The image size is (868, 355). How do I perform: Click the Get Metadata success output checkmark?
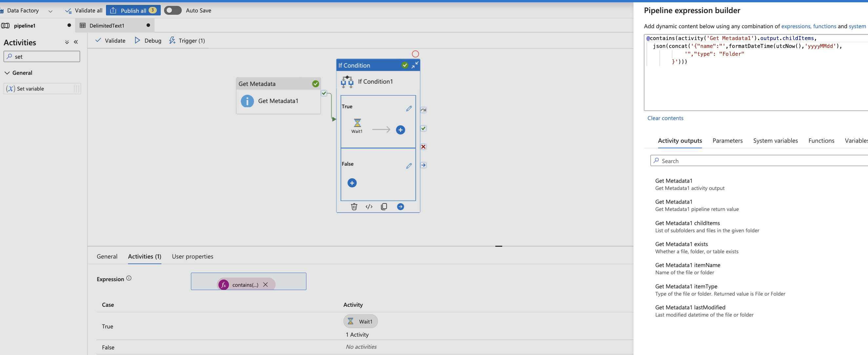pyautogui.click(x=324, y=94)
